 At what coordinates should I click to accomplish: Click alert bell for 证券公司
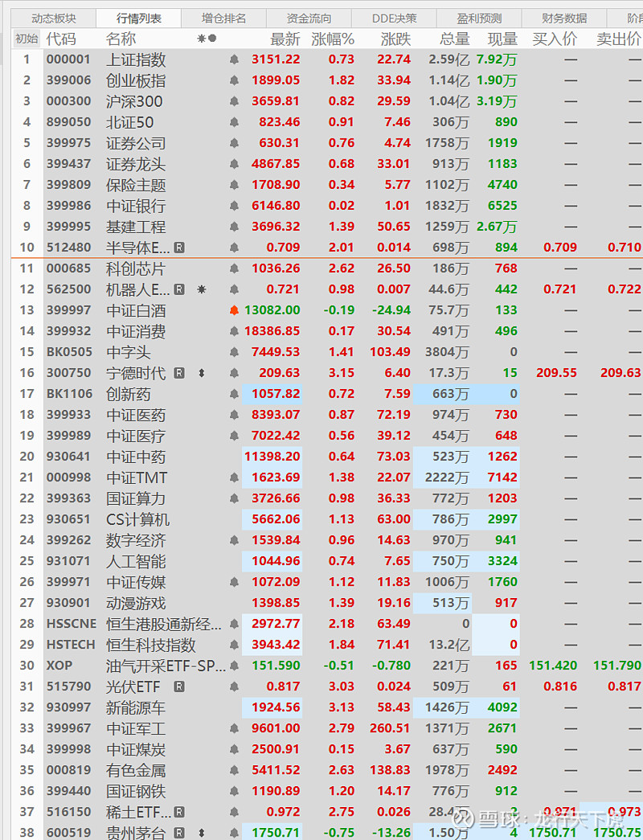pyautogui.click(x=234, y=143)
